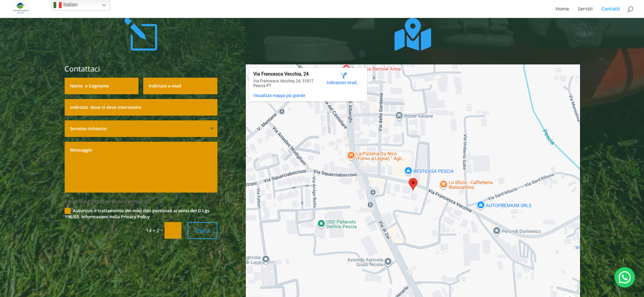Screen dimensions: 644x297
Task: Expand the Servizio richiesto dropdown
Action: 141,129
